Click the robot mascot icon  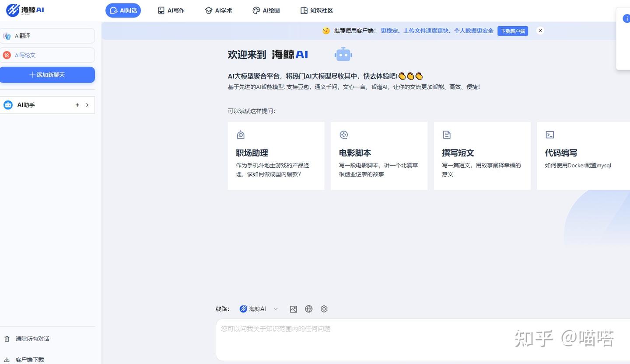point(343,54)
